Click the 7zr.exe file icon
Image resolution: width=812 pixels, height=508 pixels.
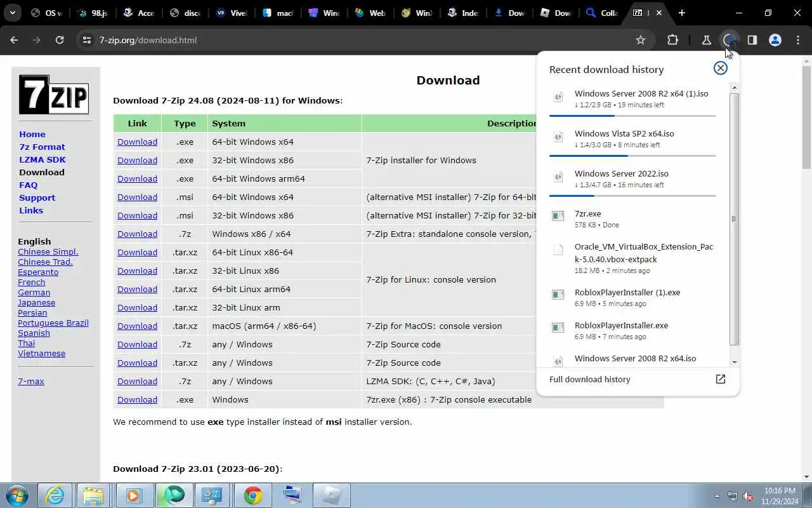point(558,216)
